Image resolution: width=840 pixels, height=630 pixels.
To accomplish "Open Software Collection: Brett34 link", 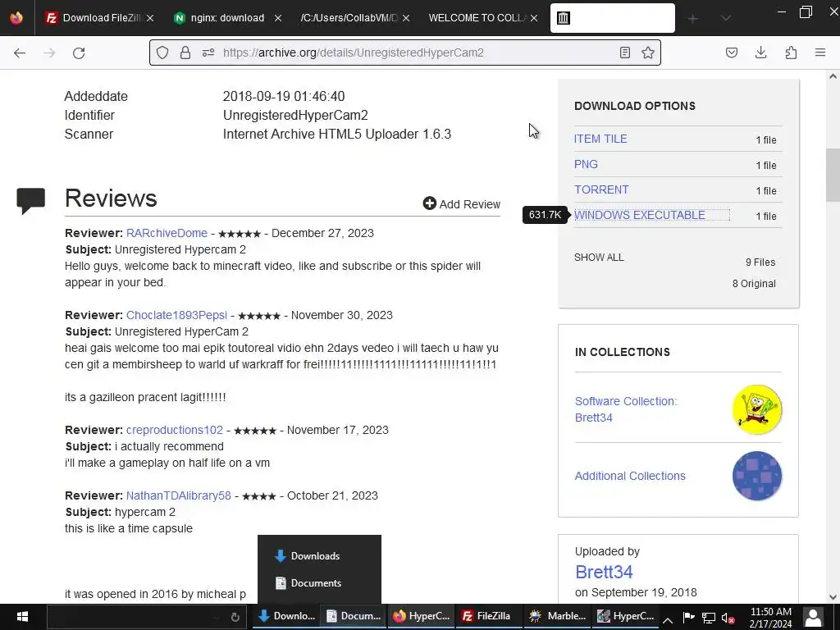I will (x=626, y=409).
